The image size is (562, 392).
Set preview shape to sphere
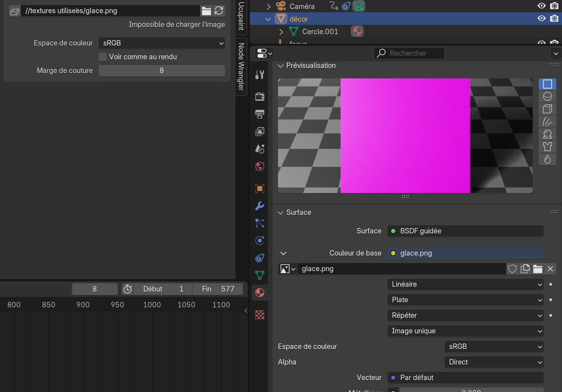point(547,97)
